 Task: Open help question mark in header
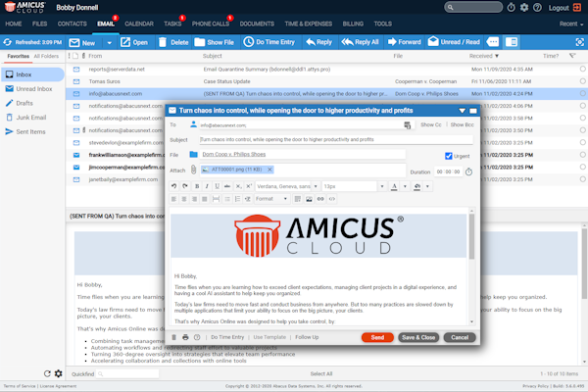[x=537, y=7]
